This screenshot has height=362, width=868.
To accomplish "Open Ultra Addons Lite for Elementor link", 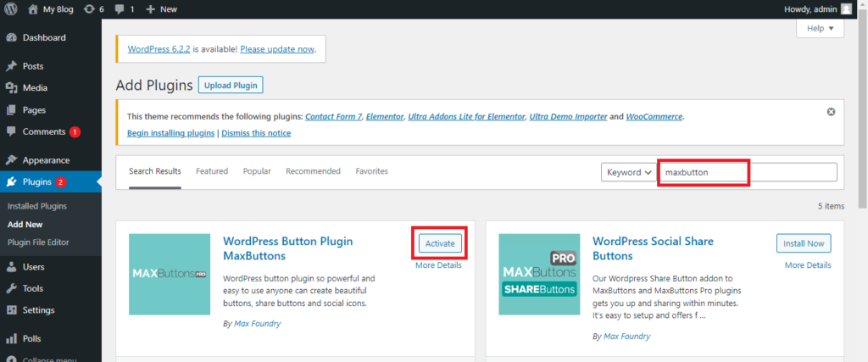I will (466, 117).
